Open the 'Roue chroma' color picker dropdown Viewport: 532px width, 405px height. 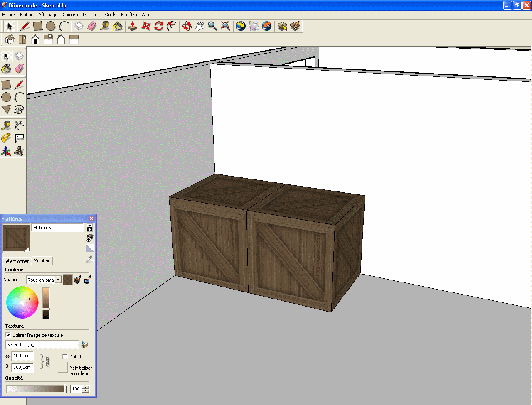58,280
